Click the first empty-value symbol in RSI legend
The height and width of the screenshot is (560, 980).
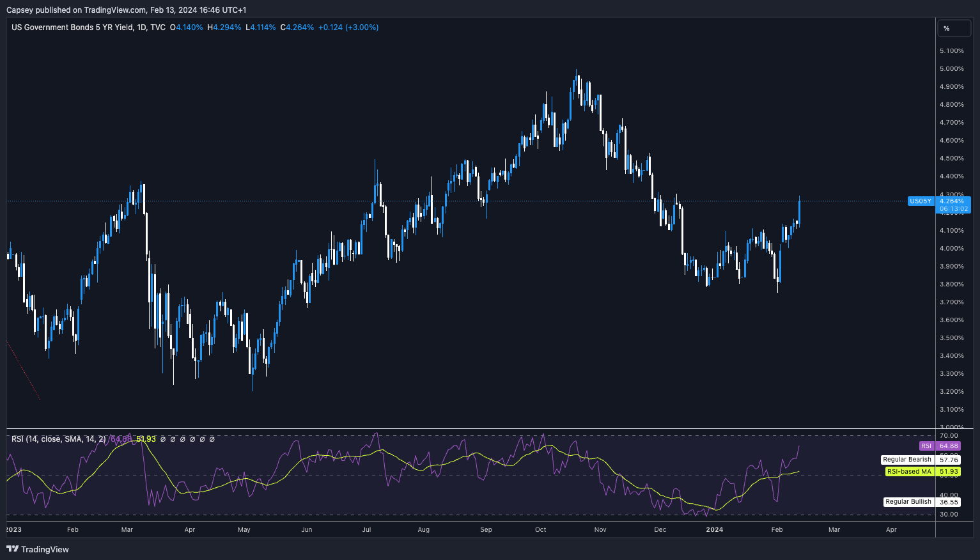(x=162, y=439)
